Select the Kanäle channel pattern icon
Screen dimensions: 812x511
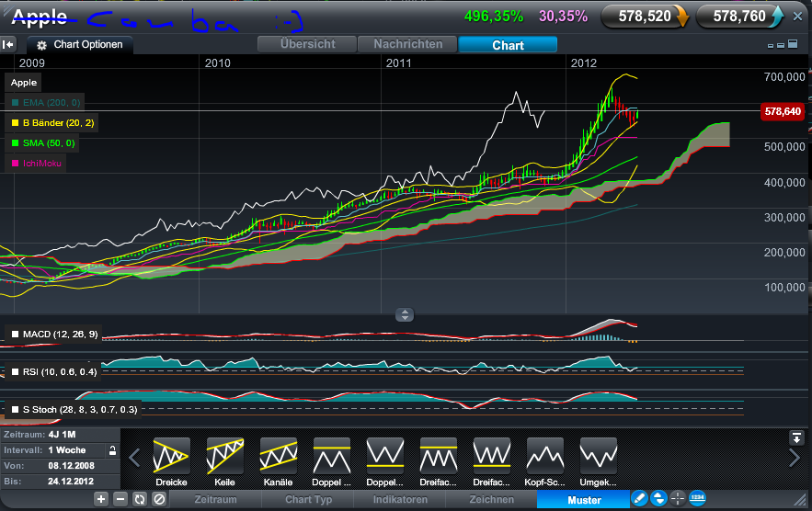tap(278, 456)
